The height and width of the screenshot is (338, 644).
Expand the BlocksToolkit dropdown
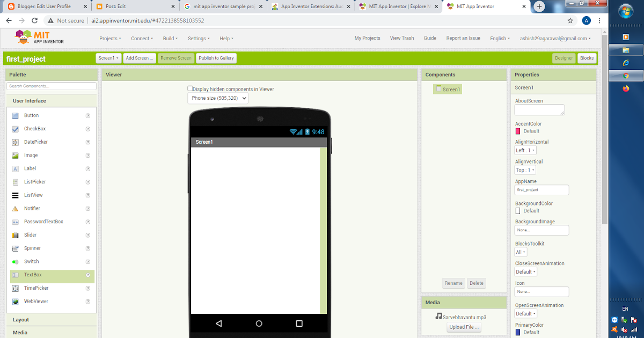(x=519, y=252)
